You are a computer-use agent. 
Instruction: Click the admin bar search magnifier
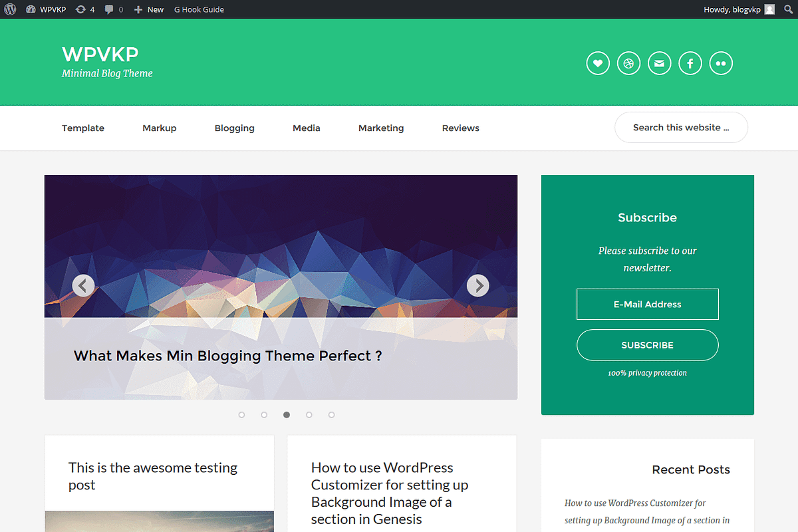789,9
